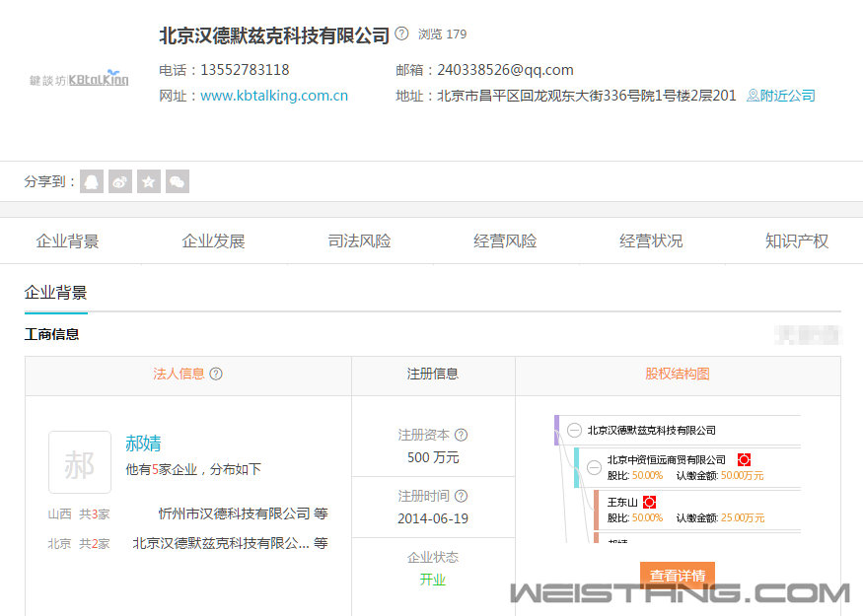Collapse the 北京中资恒远商贸有限公司 node
Screen dimensions: 863x616
[594, 467]
